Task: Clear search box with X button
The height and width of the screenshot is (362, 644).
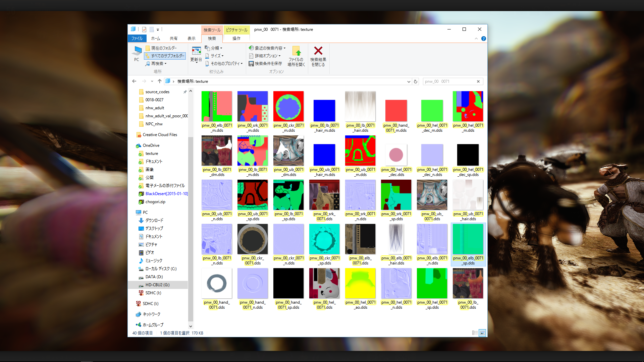Action: pos(478,81)
